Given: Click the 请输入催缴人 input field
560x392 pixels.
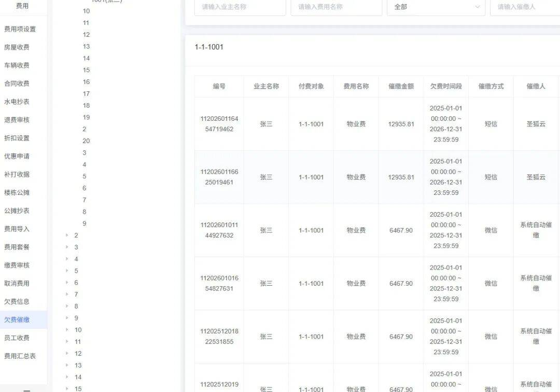Looking at the screenshot, I should [x=525, y=7].
